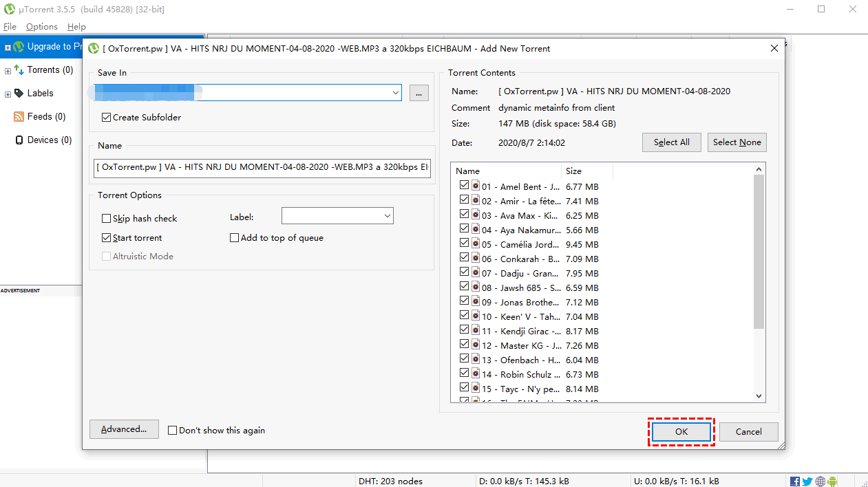The width and height of the screenshot is (868, 487).
Task: Click audio file icon for 15 - Tayc
Action: click(x=476, y=388)
